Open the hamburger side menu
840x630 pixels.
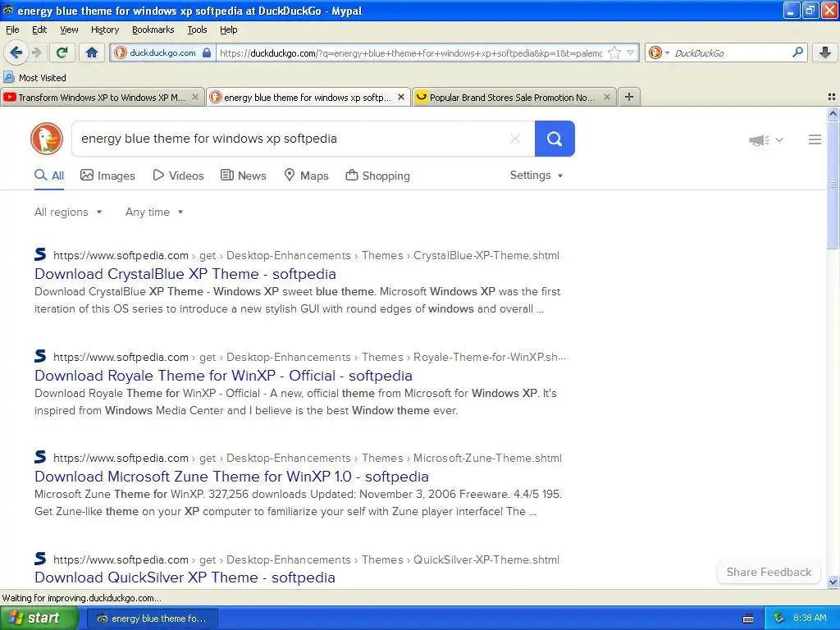[x=815, y=139]
